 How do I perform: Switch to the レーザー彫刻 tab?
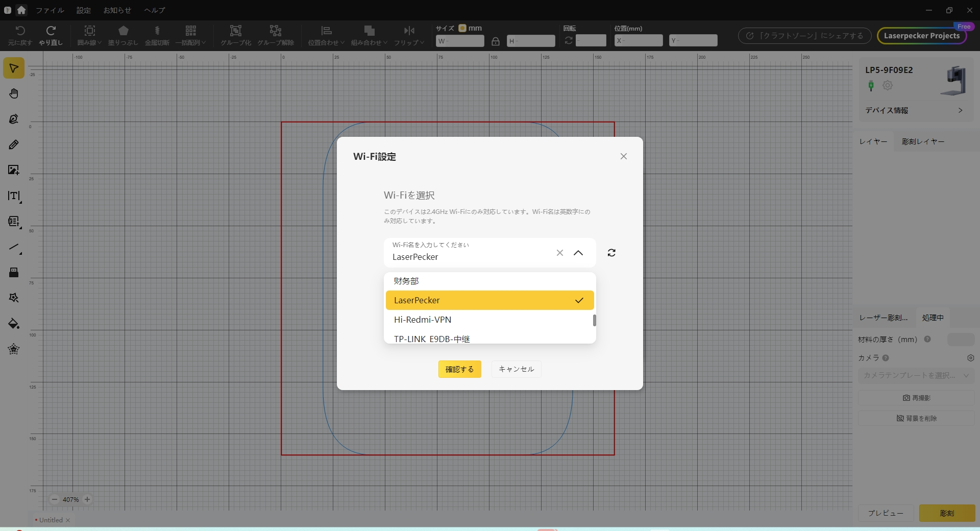[884, 318]
